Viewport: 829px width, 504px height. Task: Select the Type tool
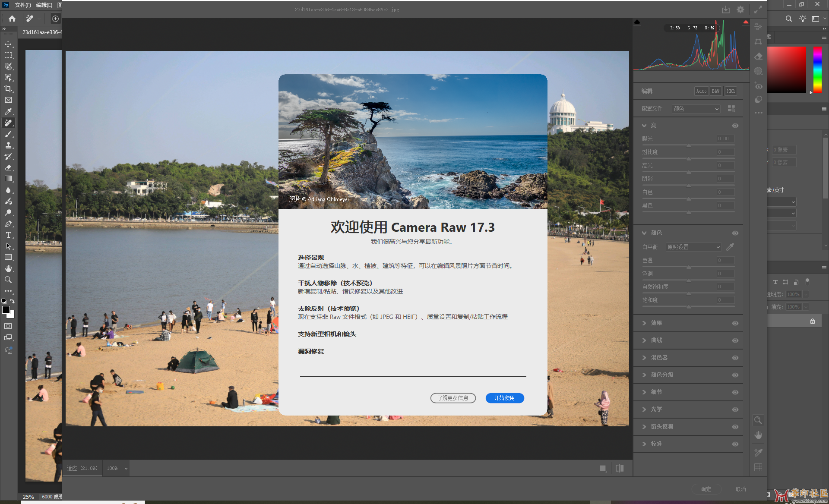tap(8, 235)
